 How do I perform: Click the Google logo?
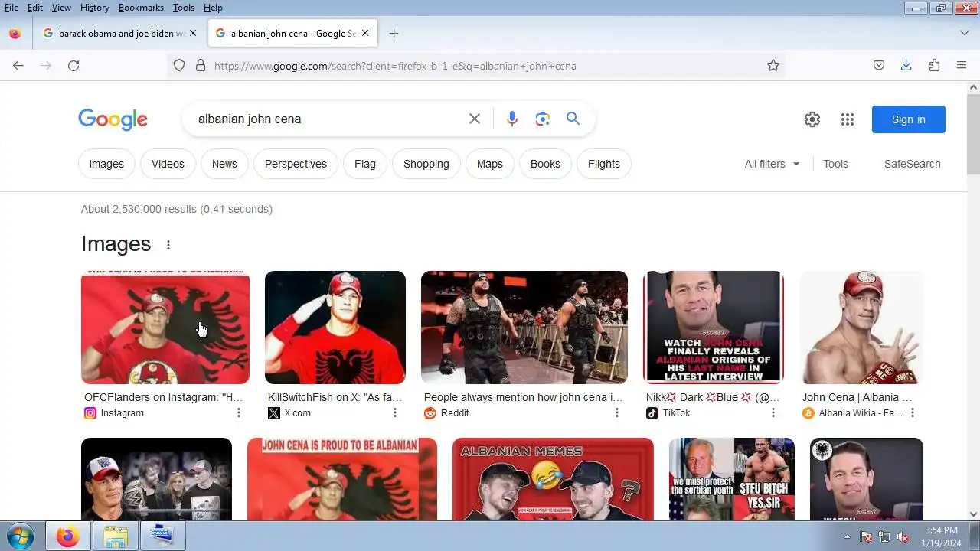coord(113,119)
